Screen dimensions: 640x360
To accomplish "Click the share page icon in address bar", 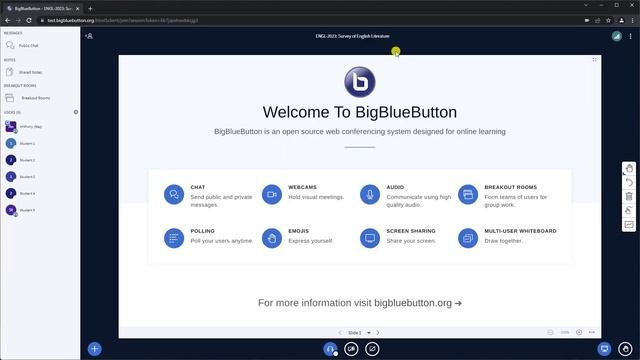I will (x=598, y=20).
